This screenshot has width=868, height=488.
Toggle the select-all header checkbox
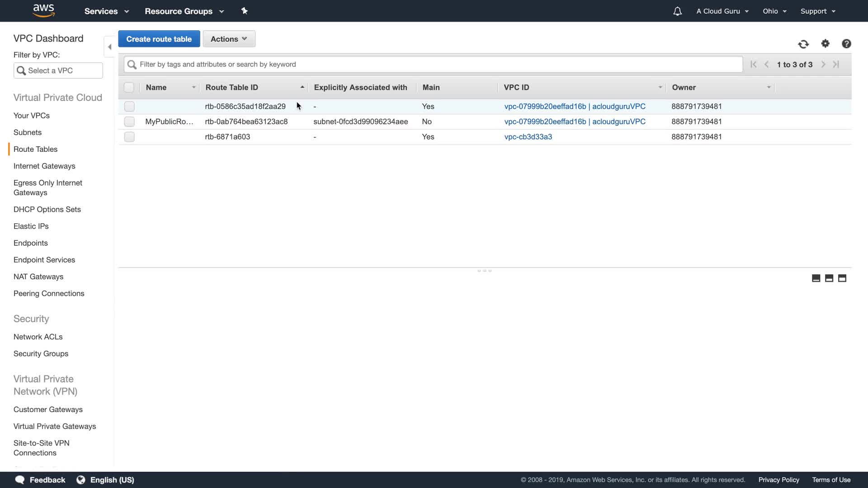pyautogui.click(x=129, y=88)
